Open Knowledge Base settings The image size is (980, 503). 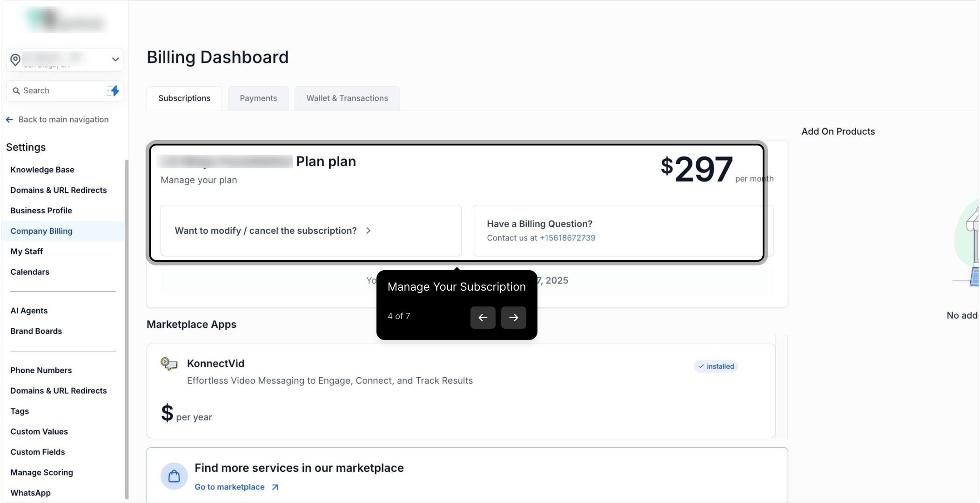tap(42, 170)
